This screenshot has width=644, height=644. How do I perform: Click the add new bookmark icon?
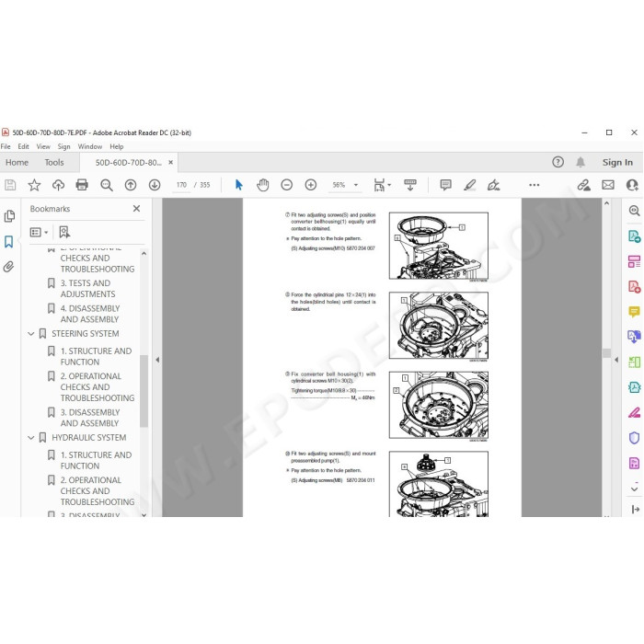[64, 232]
